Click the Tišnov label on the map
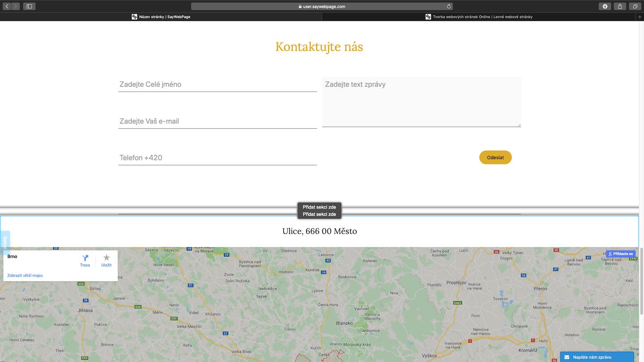Image resolution: width=644 pixels, height=362 pixels. (290, 329)
